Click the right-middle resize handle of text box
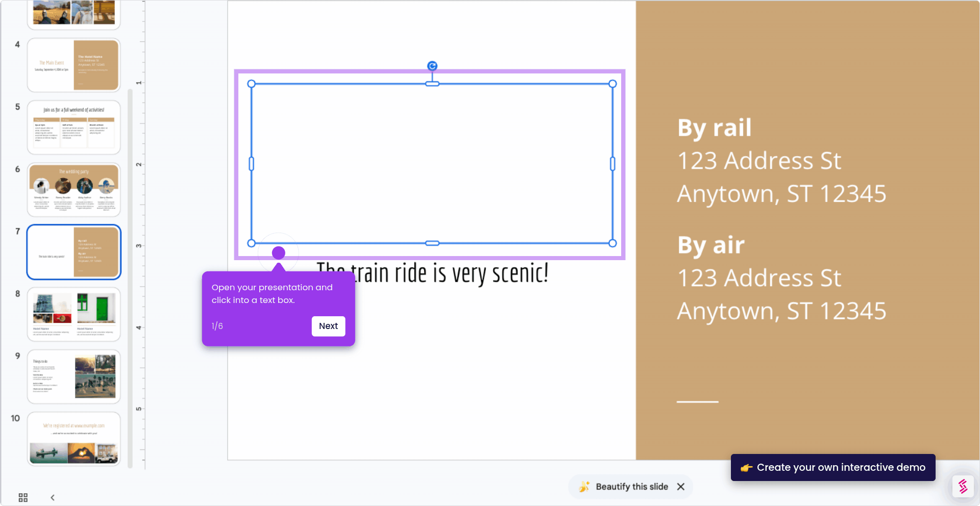The image size is (980, 506). pos(612,164)
